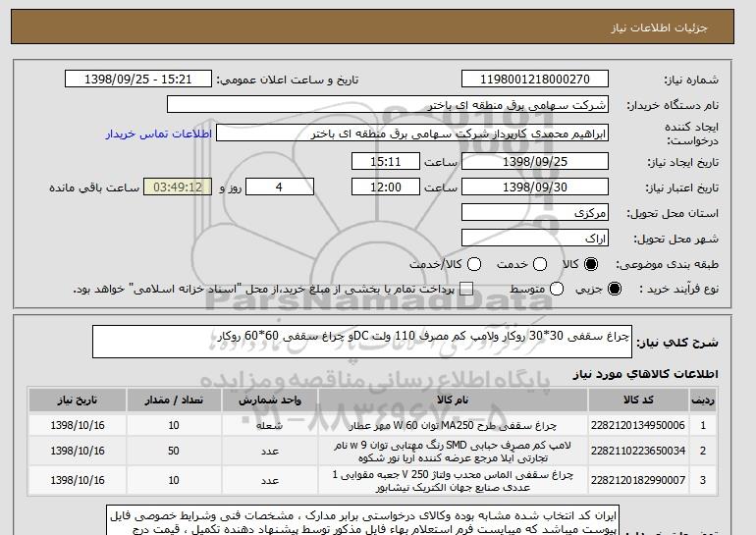Select the کالا radio button
756x535 pixels.
pyautogui.click(x=591, y=264)
